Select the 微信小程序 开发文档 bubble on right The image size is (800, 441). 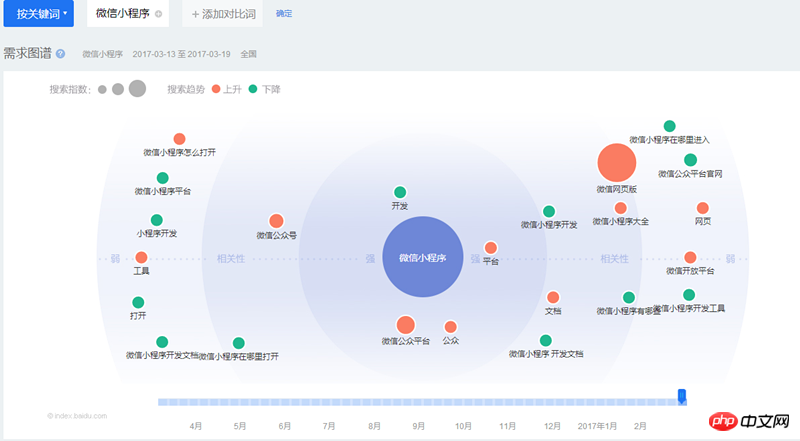coord(545,340)
